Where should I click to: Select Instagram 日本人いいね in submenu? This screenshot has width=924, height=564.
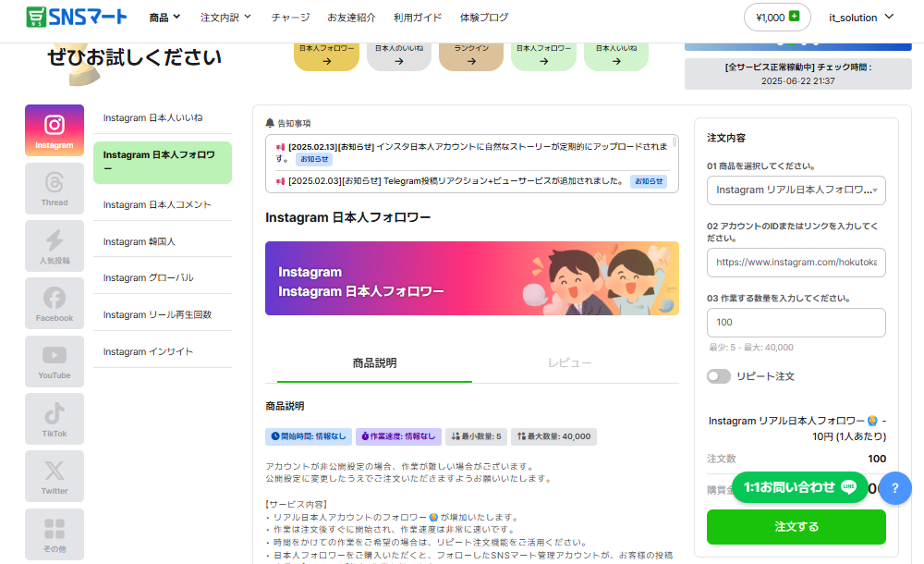(x=163, y=118)
